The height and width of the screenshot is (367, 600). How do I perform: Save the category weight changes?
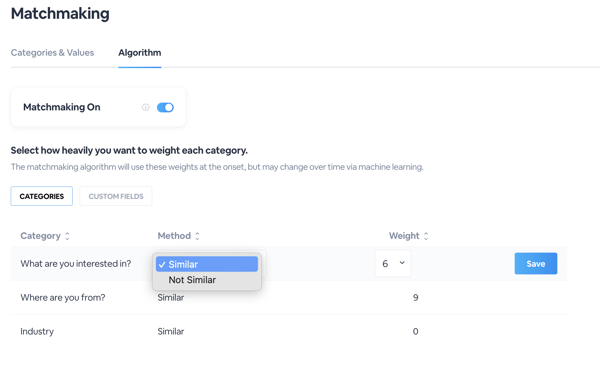(x=536, y=264)
